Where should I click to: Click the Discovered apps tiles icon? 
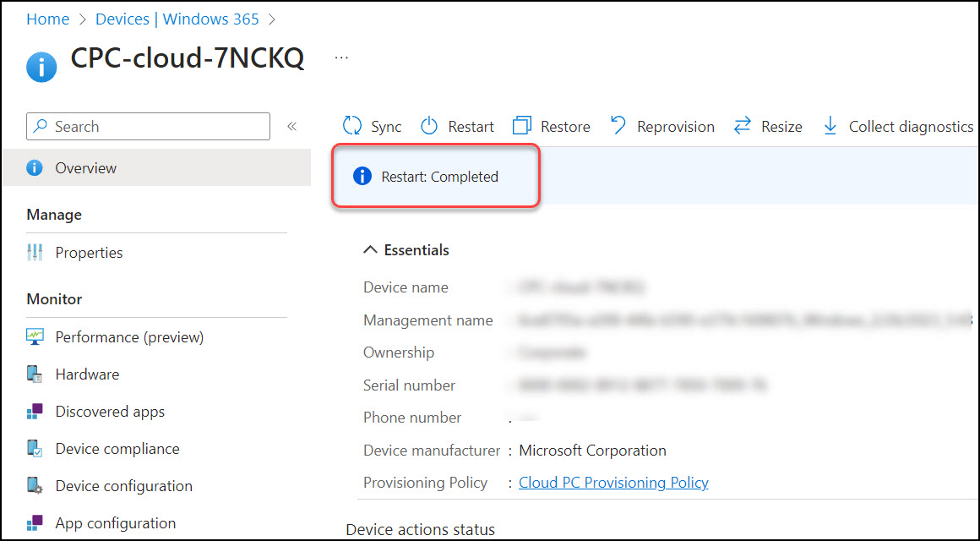click(35, 412)
